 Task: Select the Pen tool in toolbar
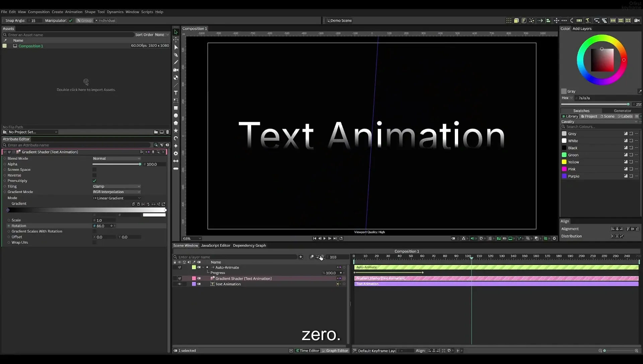(176, 55)
